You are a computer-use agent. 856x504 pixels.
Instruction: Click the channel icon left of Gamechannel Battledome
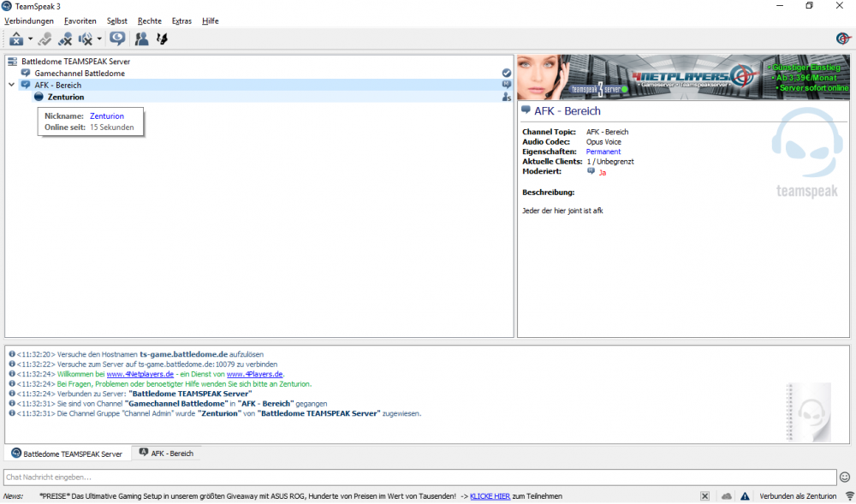(26, 73)
